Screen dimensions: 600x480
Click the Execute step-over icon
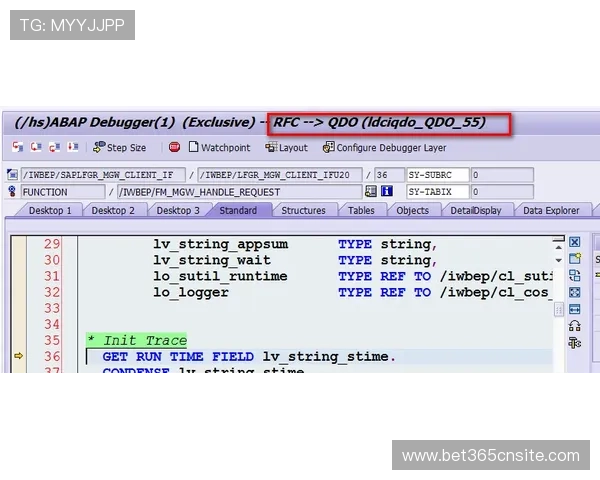coord(36,147)
